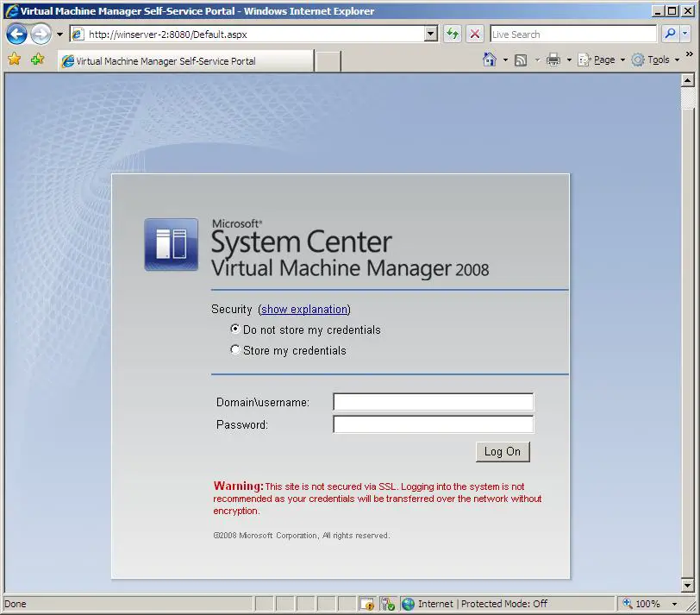This screenshot has height=615, width=700.
Task: Click the scrollbar down arrow
Action: (688, 585)
